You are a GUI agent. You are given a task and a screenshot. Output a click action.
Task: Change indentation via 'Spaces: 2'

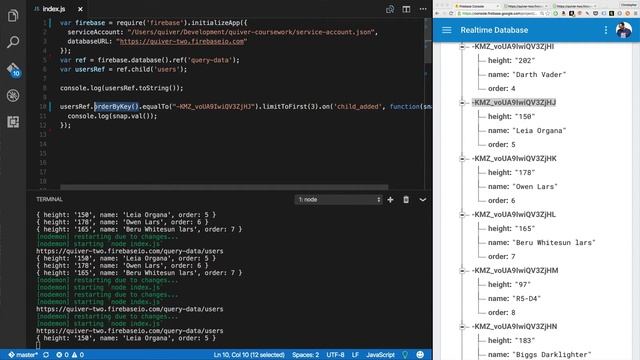point(305,355)
